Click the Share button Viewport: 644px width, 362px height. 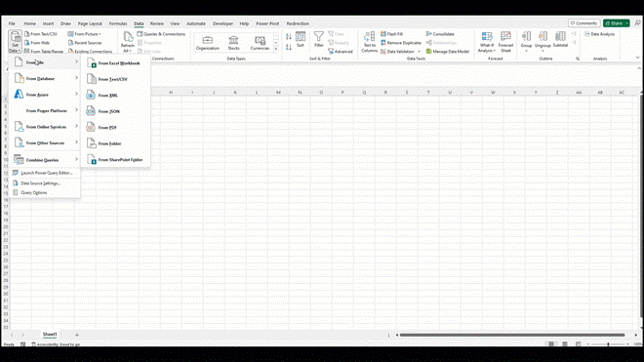coord(614,23)
